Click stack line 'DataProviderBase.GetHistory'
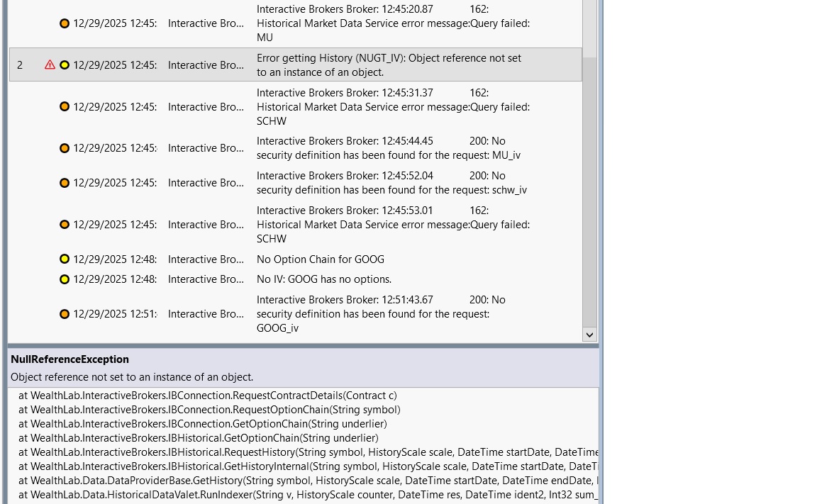817x504 pixels. [x=309, y=480]
